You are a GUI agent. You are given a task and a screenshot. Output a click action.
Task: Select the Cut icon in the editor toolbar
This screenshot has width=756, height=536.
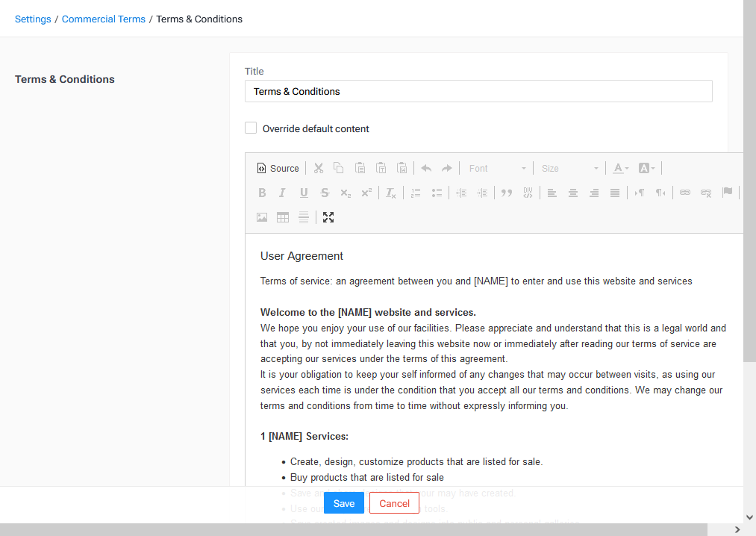pyautogui.click(x=318, y=168)
